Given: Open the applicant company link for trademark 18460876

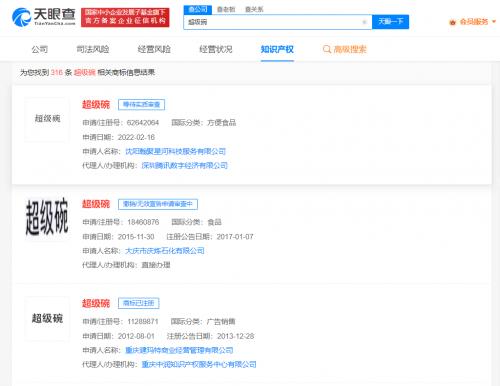Looking at the screenshot, I should click(x=165, y=251).
